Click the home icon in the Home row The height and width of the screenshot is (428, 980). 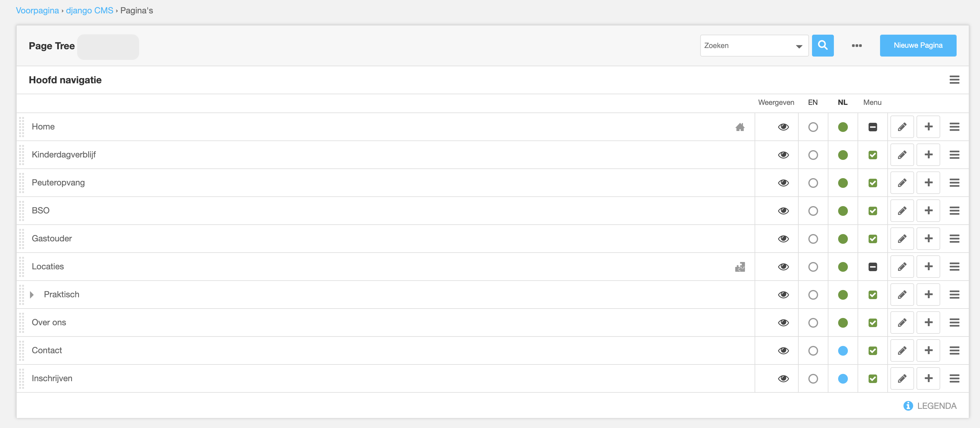[x=740, y=127]
